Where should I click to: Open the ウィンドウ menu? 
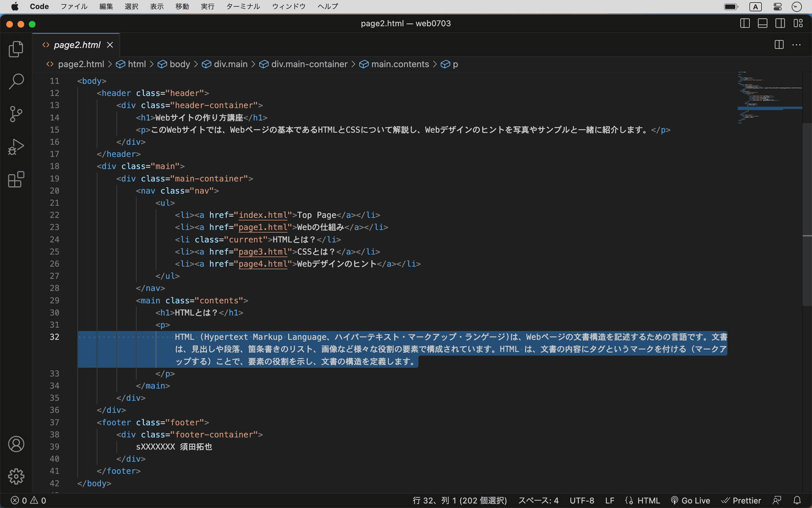(x=289, y=6)
